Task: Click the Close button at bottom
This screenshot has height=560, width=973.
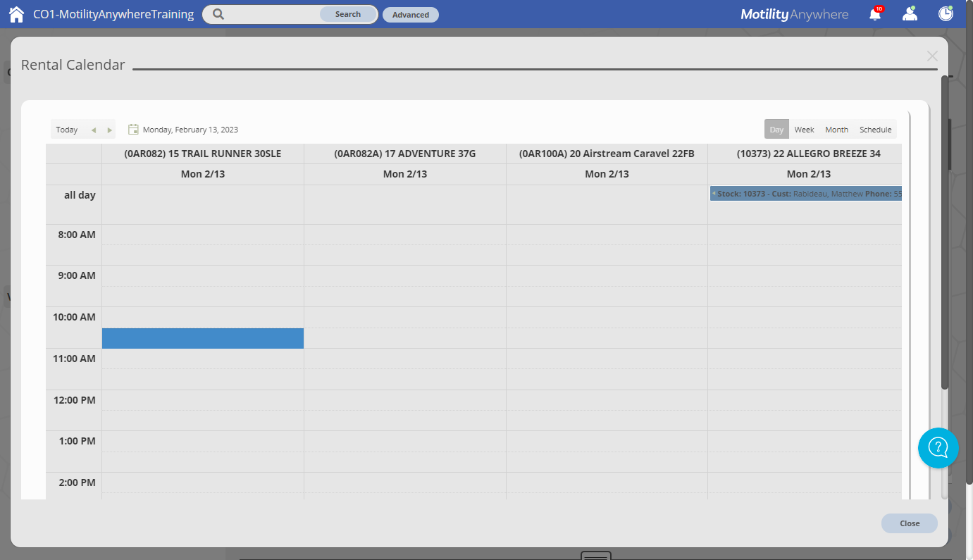Action: tap(909, 523)
